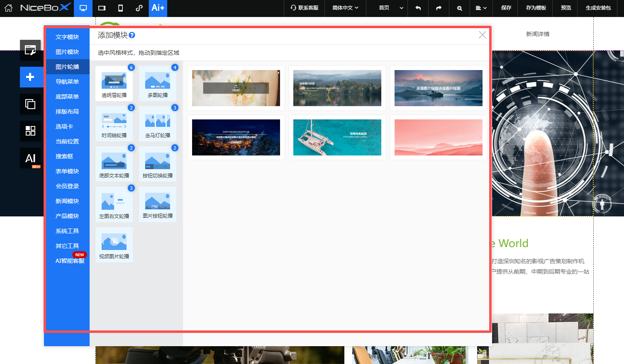Switch to desktop view mode
The height and width of the screenshot is (364, 624).
(83, 8)
